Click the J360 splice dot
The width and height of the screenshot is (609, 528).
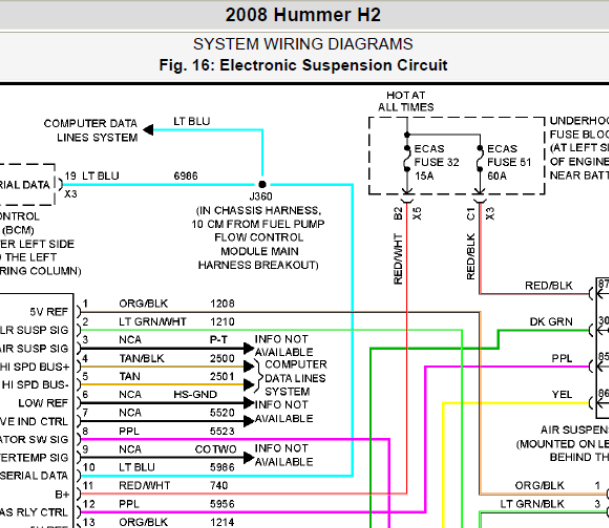(263, 184)
